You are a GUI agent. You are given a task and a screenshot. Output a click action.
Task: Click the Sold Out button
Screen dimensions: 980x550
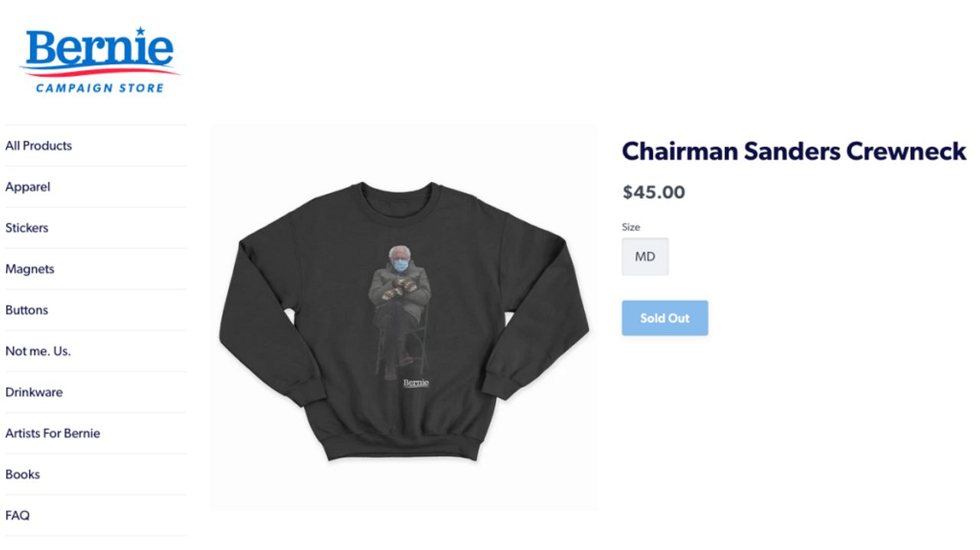coord(665,318)
